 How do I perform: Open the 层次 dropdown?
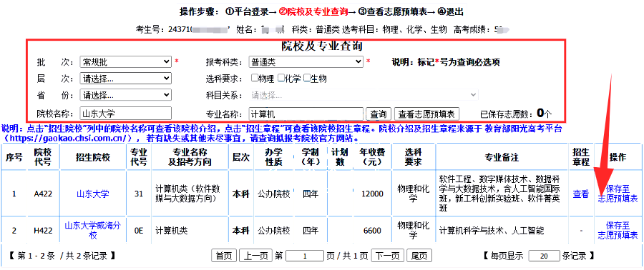[125, 79]
